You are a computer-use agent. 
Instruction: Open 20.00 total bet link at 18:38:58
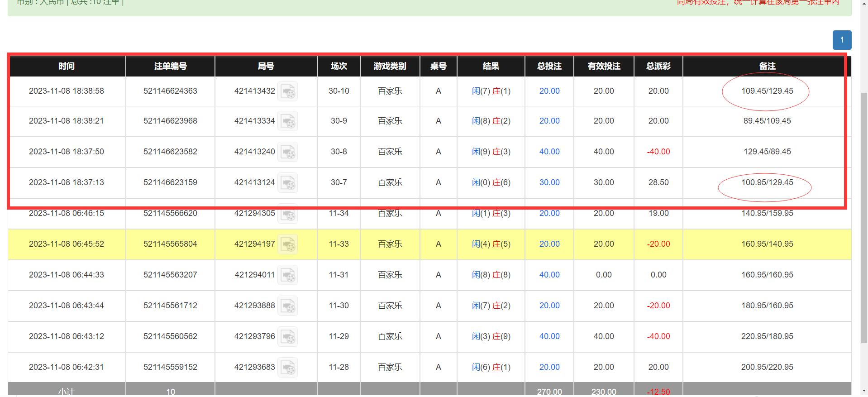coord(549,91)
